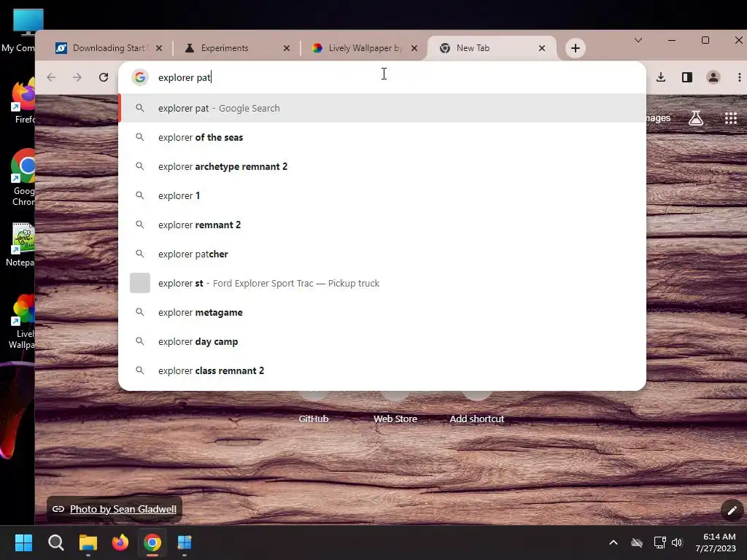Close the Lively Wallpaper tab

(414, 48)
